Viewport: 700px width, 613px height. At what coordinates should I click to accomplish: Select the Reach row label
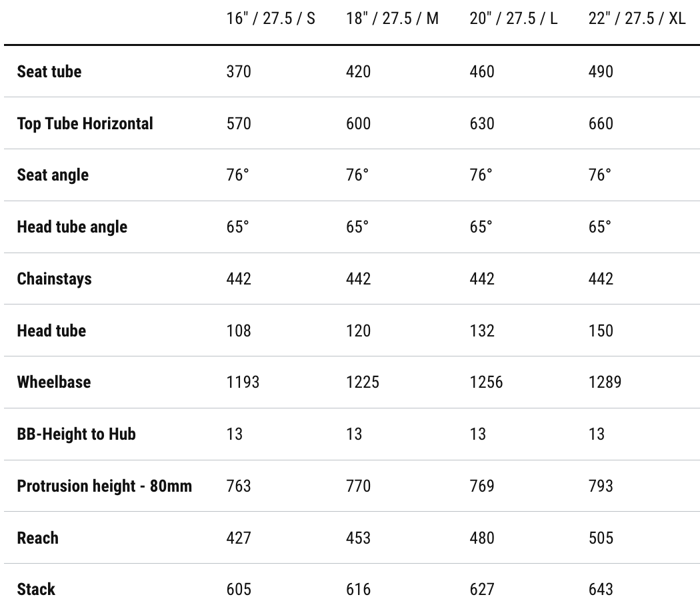click(x=37, y=538)
